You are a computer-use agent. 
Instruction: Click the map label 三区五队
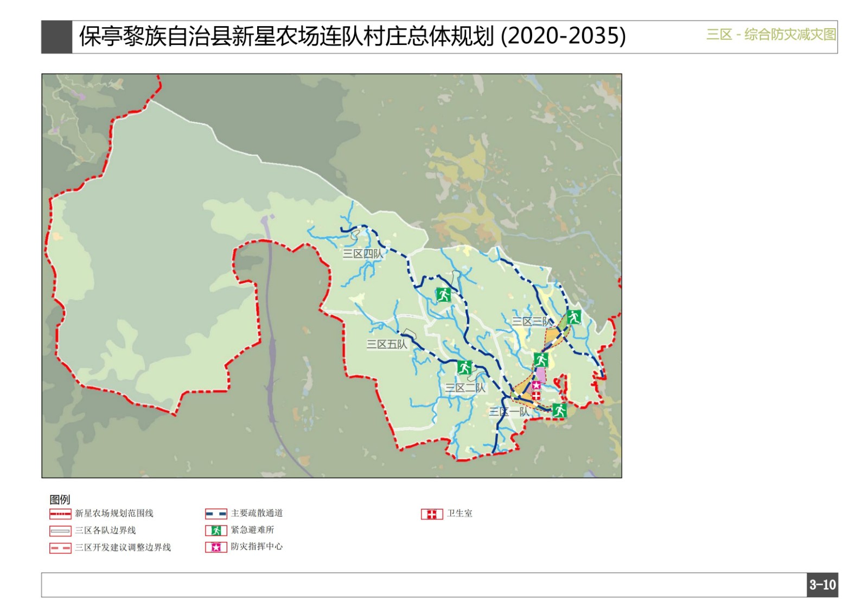(x=387, y=344)
